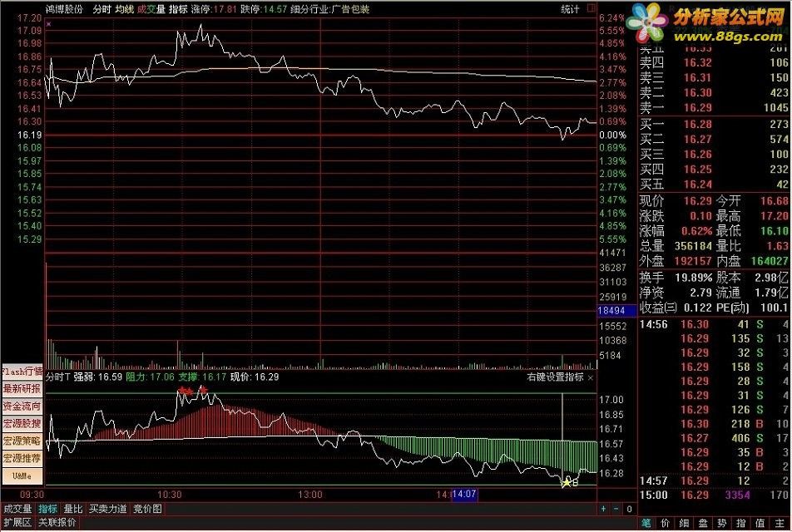Click the 涨停:17.81 limit-up label
This screenshot has height=532, width=792.
[214, 9]
